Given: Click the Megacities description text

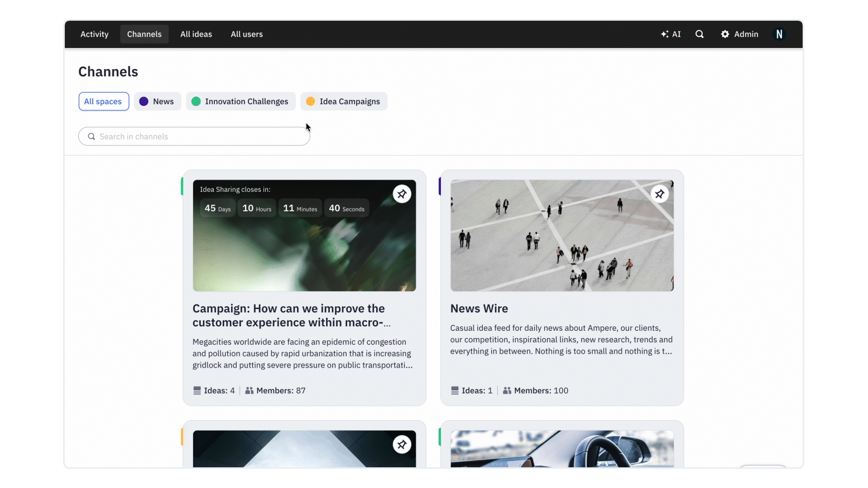Looking at the screenshot, I should [x=303, y=354].
